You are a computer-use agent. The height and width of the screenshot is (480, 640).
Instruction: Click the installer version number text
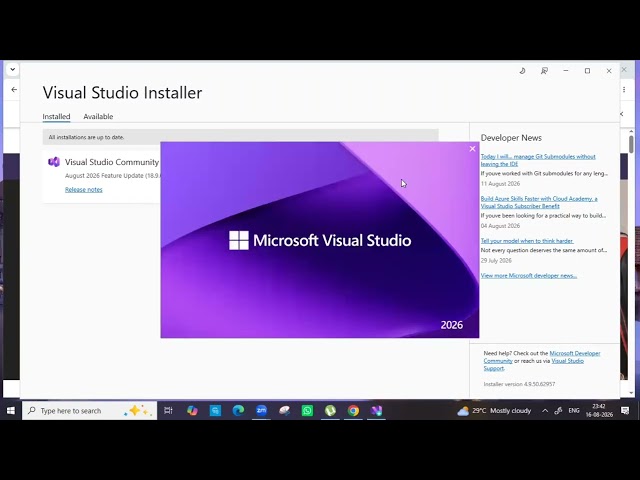[519, 384]
